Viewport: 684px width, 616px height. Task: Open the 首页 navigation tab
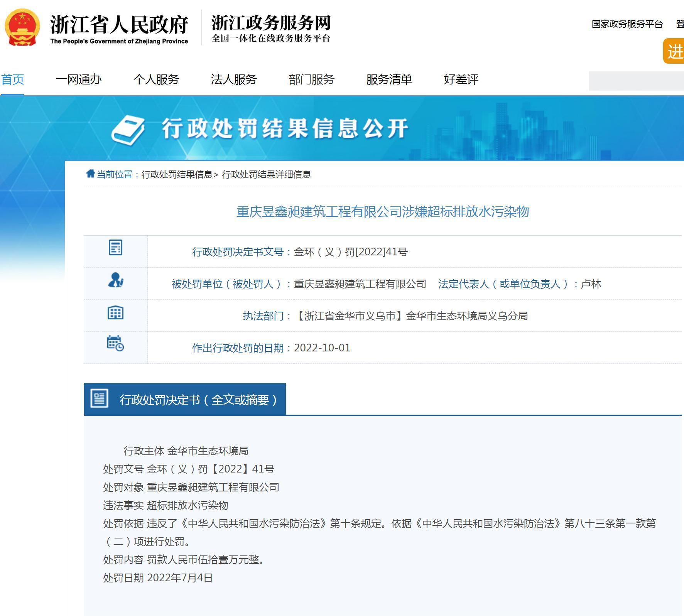(13, 79)
